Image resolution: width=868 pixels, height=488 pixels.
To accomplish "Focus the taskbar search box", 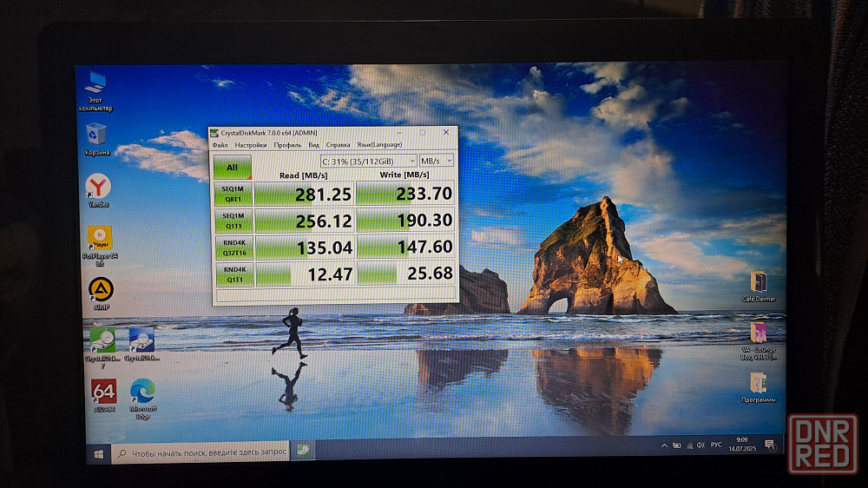I will click(201, 452).
